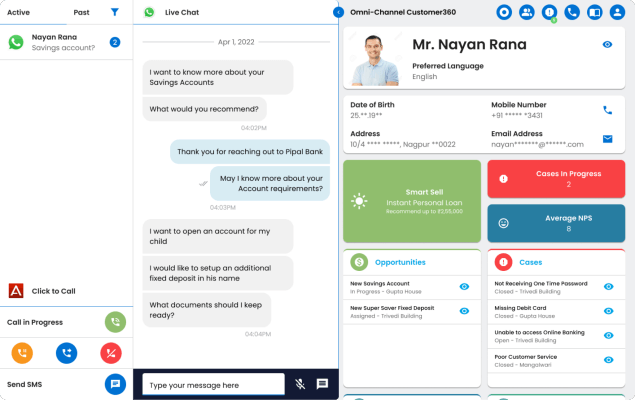The height and width of the screenshot is (400, 635).
Task: Click Nayan Rana's profile photo
Action: click(x=375, y=60)
